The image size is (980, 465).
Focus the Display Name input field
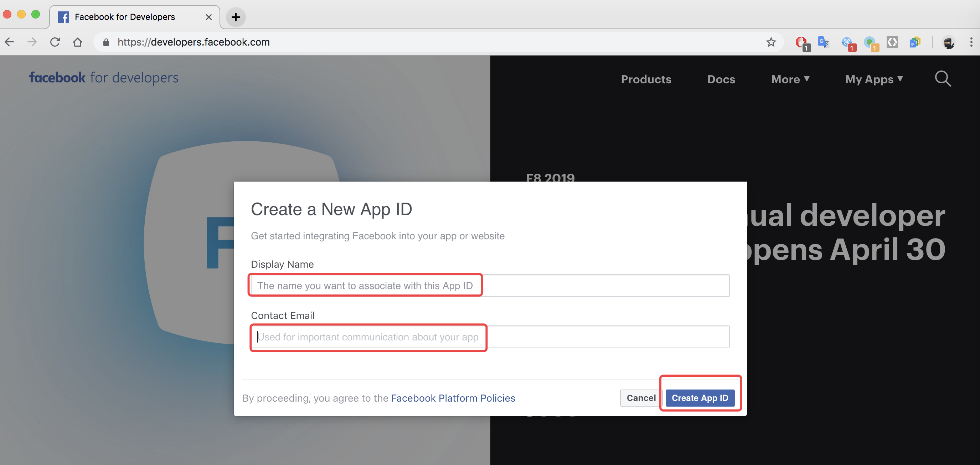click(490, 286)
